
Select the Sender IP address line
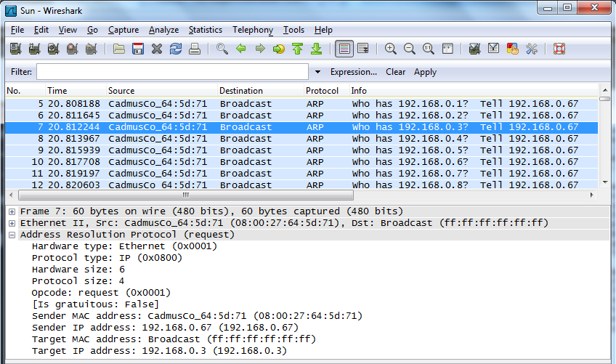165,328
